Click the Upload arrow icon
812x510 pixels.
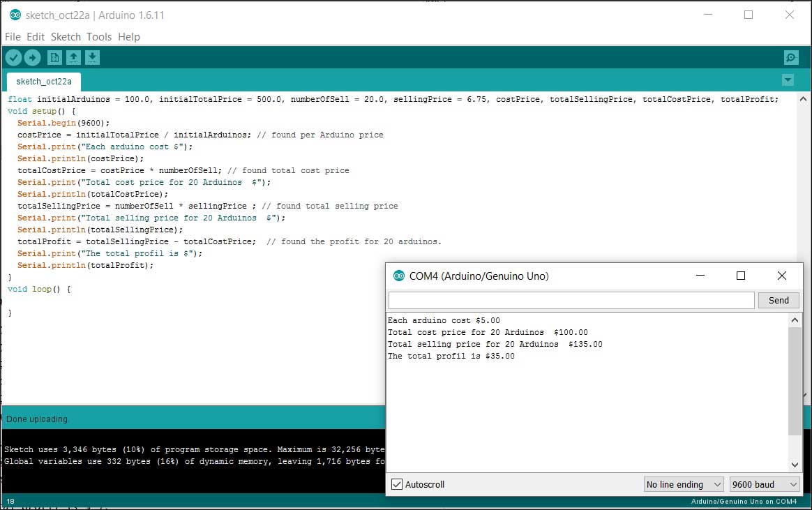tap(32, 58)
